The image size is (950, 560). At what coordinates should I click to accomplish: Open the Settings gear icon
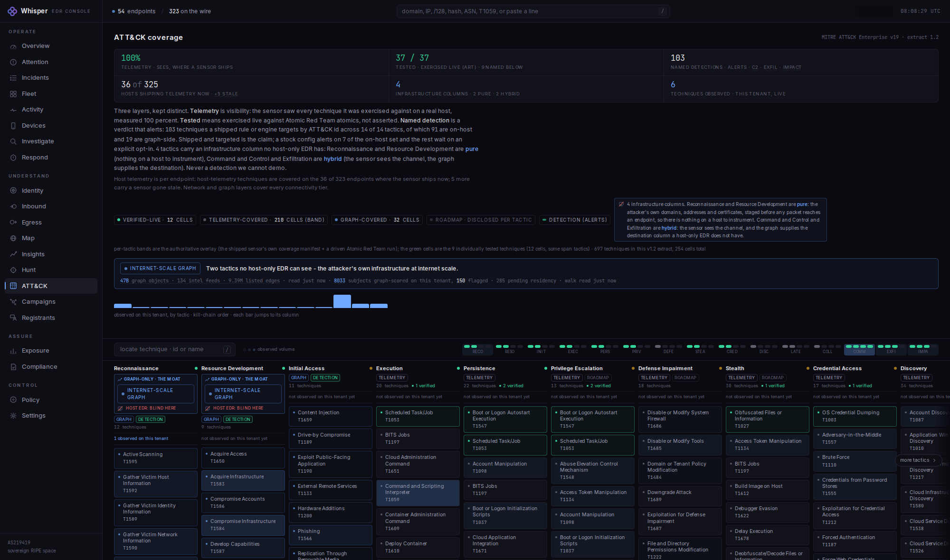[x=13, y=416]
